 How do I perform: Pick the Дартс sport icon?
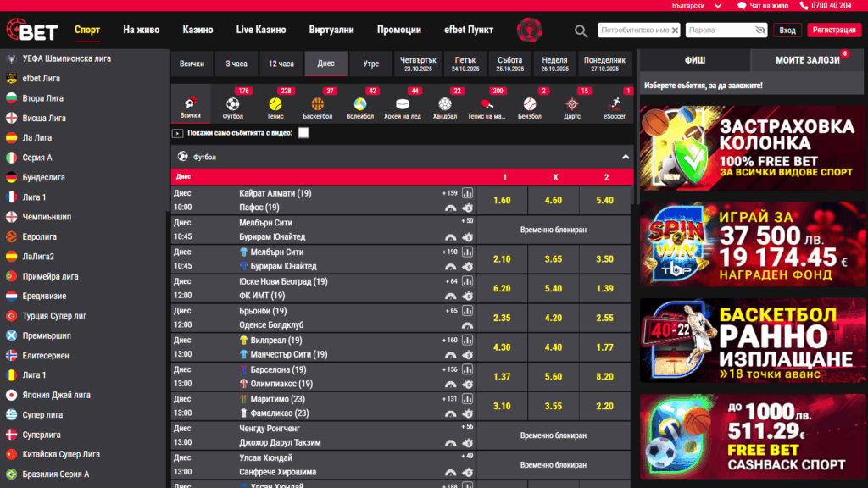click(x=572, y=106)
